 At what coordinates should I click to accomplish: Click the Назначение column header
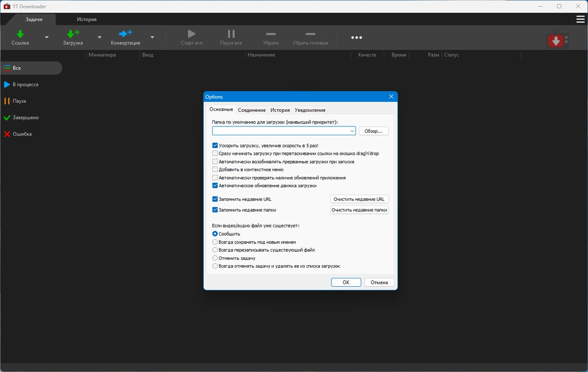pyautogui.click(x=261, y=55)
